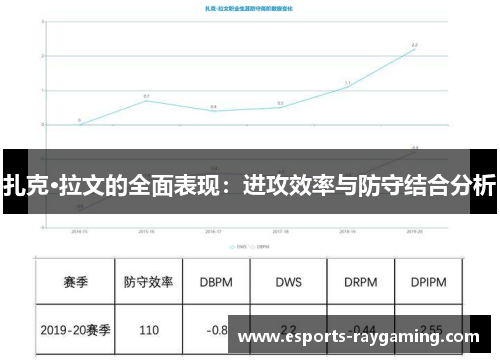Screen dimensions: 500x362
Task: Click y-axis label 1 on the chart
Action: click(x=42, y=90)
